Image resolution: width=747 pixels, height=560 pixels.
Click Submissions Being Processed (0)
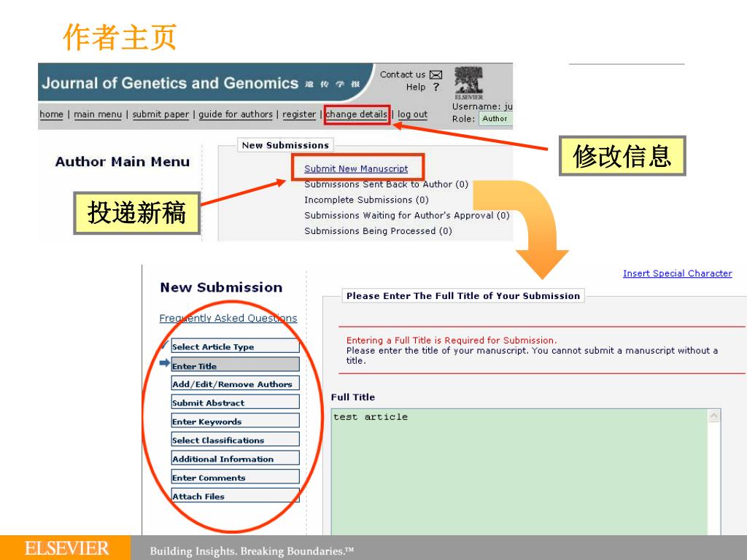point(379,231)
